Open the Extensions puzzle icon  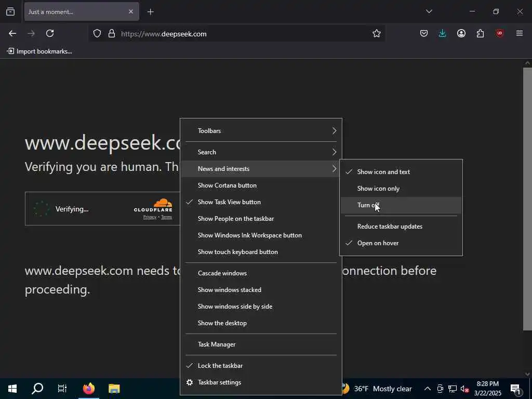click(x=480, y=33)
